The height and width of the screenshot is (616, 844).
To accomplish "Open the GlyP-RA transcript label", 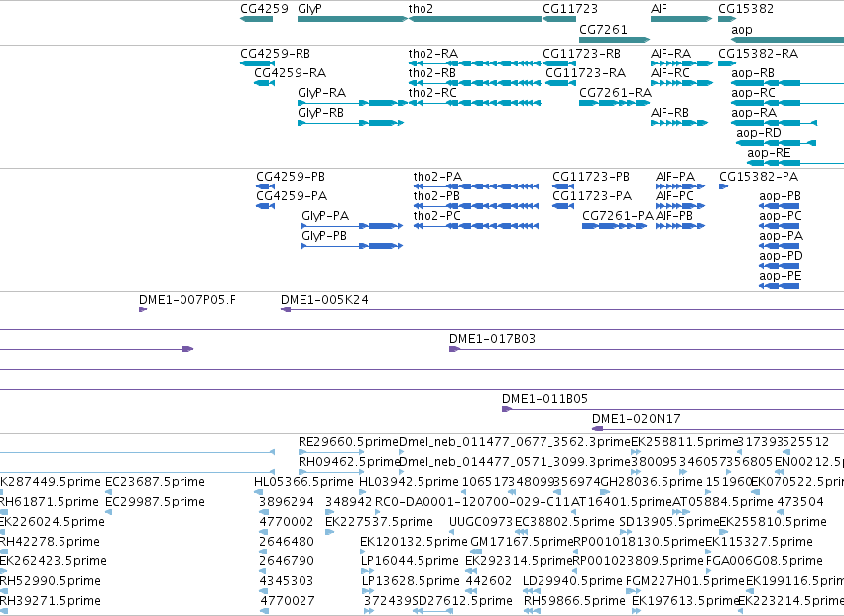I will click(x=322, y=93).
